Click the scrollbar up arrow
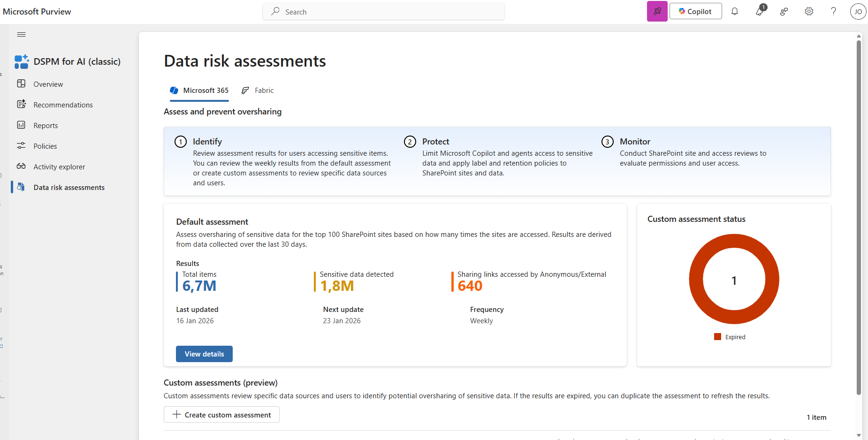Image resolution: width=868 pixels, height=440 pixels. (x=859, y=36)
